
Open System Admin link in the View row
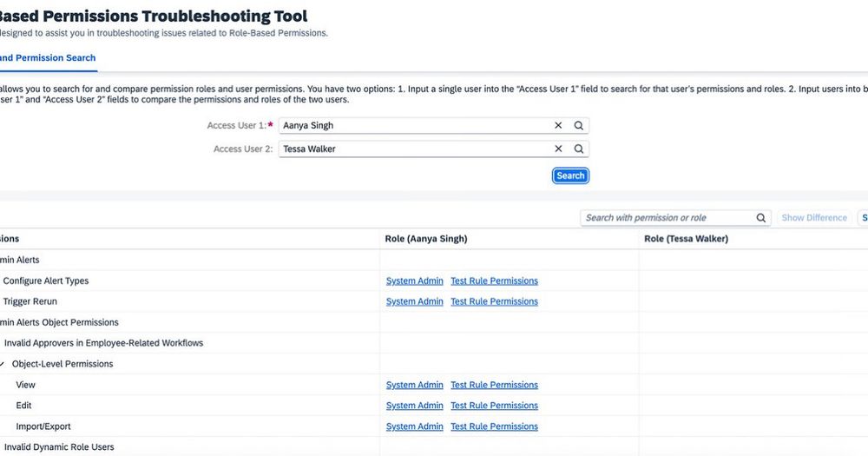414,386
